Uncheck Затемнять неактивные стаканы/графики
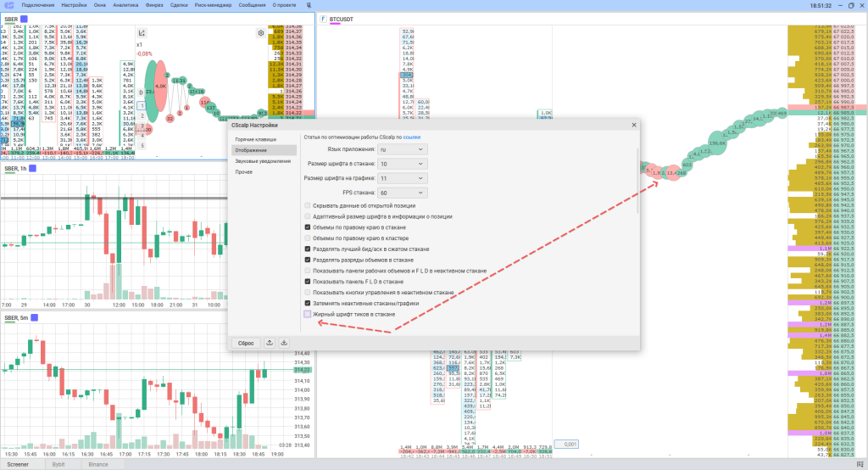The width and height of the screenshot is (868, 470). (x=308, y=303)
